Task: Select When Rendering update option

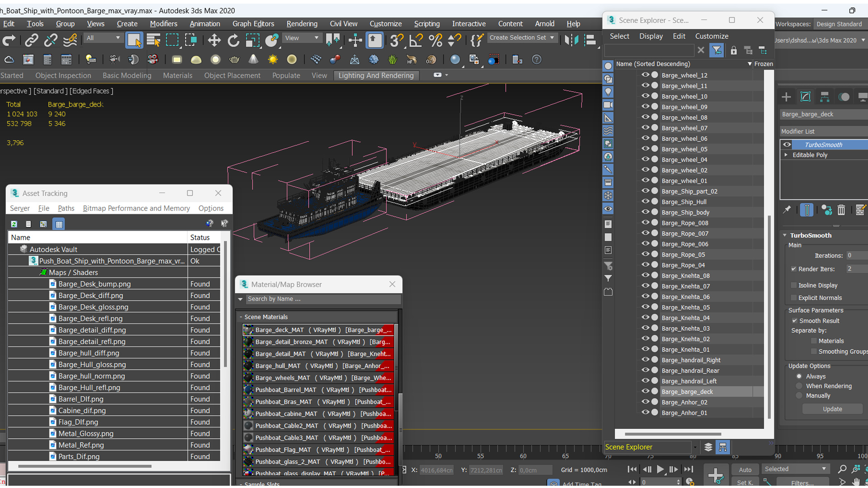Action: 799,386
